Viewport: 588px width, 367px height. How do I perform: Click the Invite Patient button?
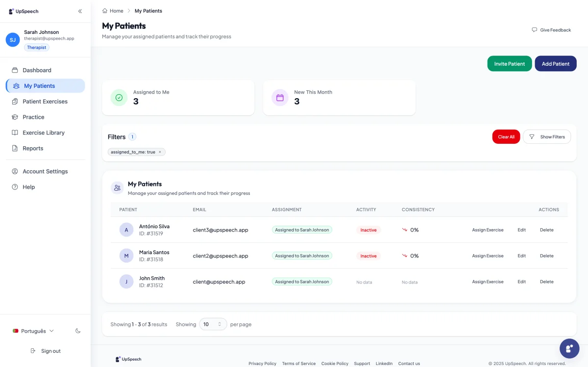[x=509, y=64]
